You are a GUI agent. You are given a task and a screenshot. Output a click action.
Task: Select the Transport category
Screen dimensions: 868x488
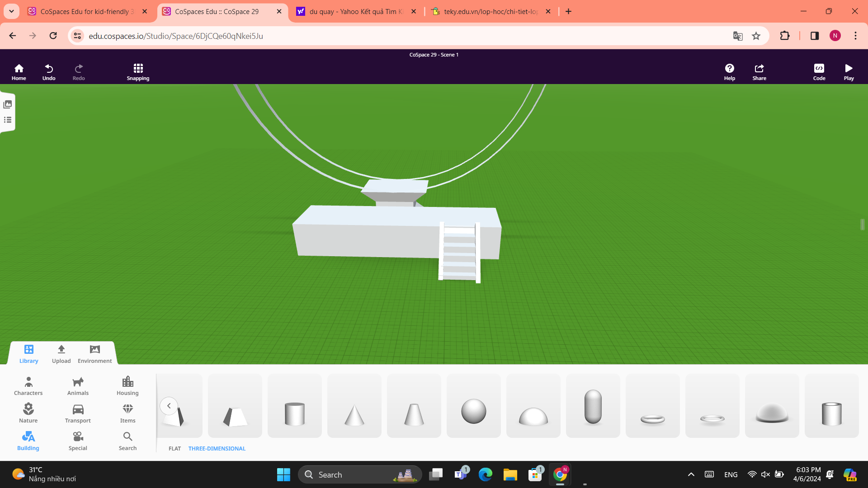coord(78,413)
